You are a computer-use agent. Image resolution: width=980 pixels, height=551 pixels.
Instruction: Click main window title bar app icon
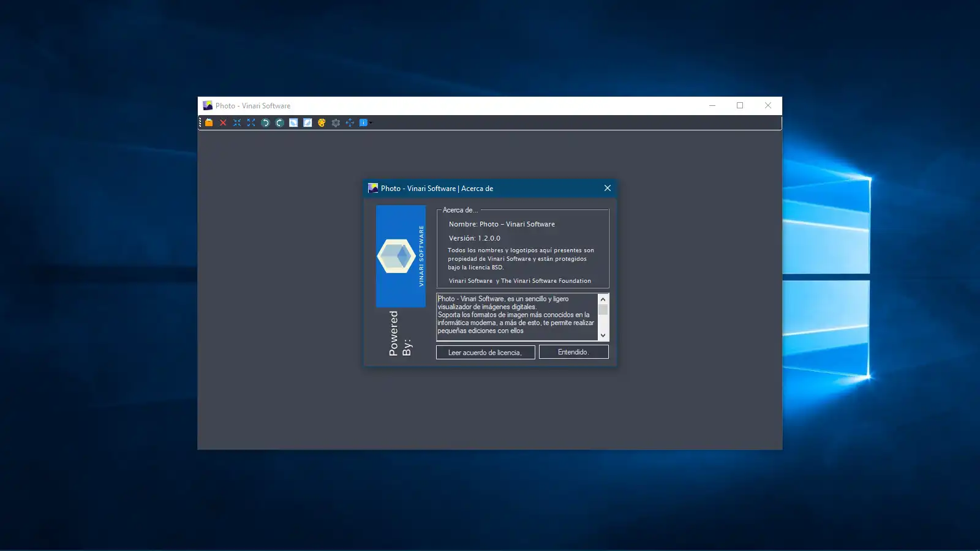[x=208, y=105]
